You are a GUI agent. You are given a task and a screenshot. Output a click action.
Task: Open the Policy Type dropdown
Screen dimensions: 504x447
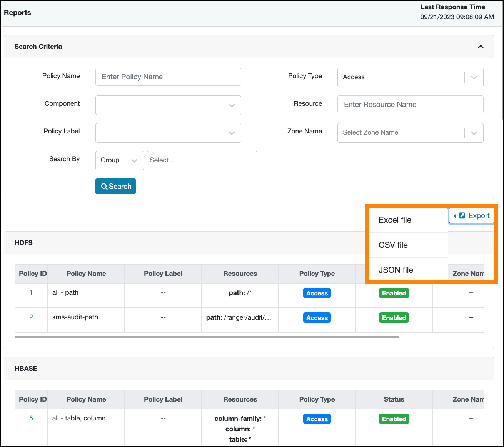410,77
